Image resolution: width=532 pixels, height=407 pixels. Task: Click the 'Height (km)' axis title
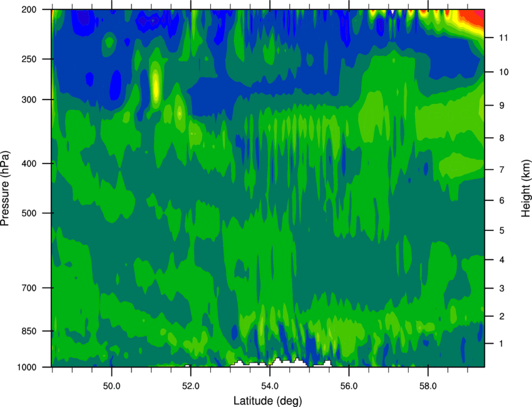(526, 188)
